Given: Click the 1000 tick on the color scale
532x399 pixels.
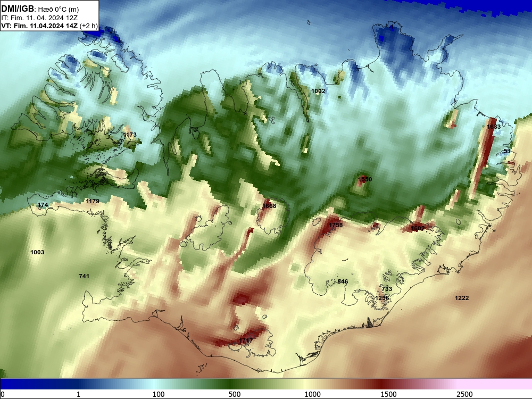Looking at the screenshot, I should point(312,394).
